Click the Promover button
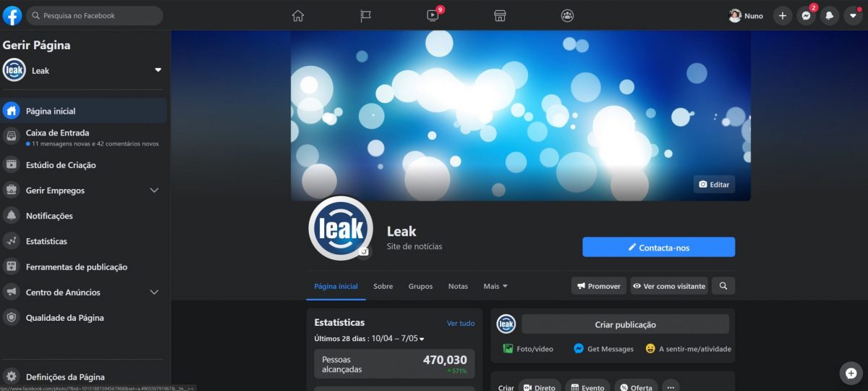Viewport: 868px width, 391px height. pos(599,286)
